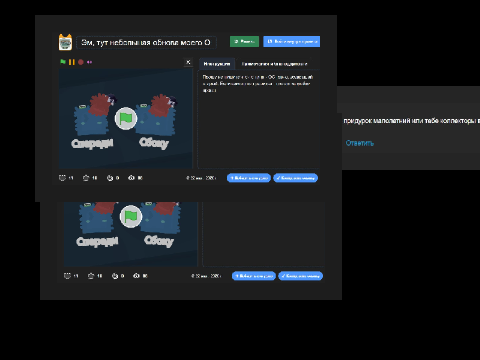Click the eye views icon in back window
This screenshot has width=480, height=360.
click(136, 276)
